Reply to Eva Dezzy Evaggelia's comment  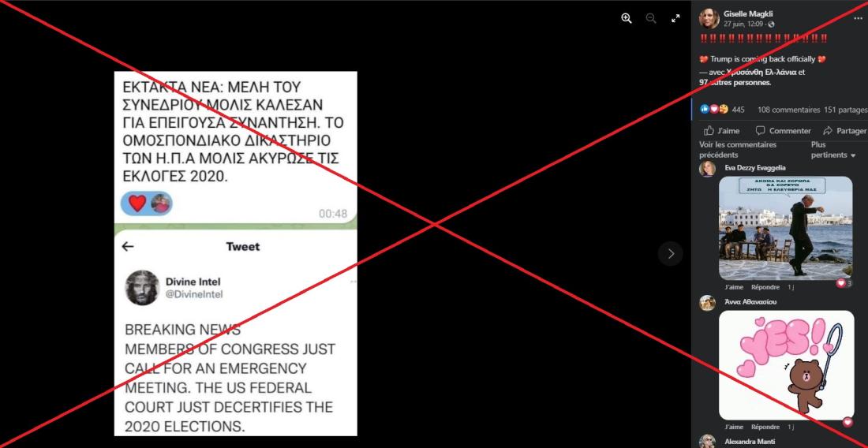point(765,288)
